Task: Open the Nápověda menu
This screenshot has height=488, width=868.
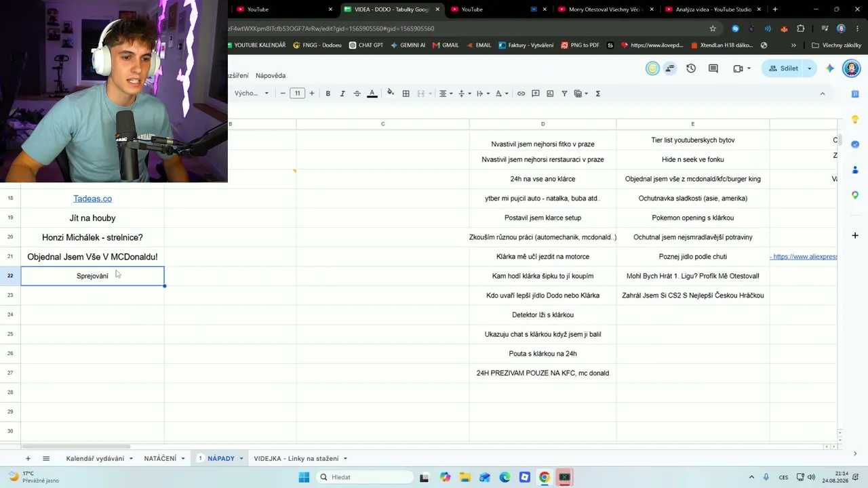Action: click(x=271, y=76)
